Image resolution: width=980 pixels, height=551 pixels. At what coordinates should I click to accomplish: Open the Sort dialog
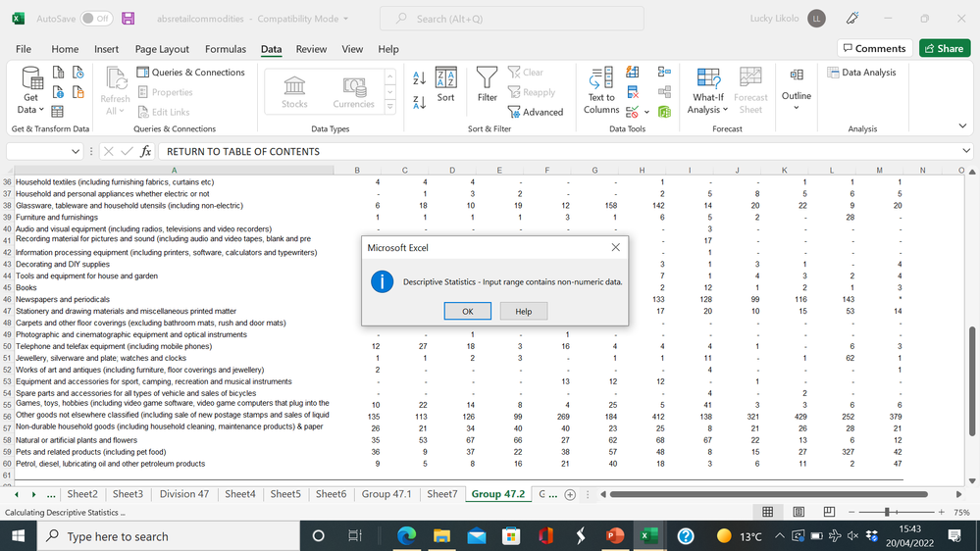[x=445, y=84]
